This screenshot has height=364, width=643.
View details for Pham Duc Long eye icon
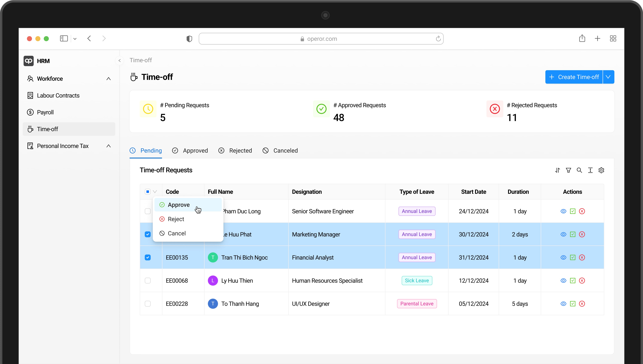click(x=563, y=211)
